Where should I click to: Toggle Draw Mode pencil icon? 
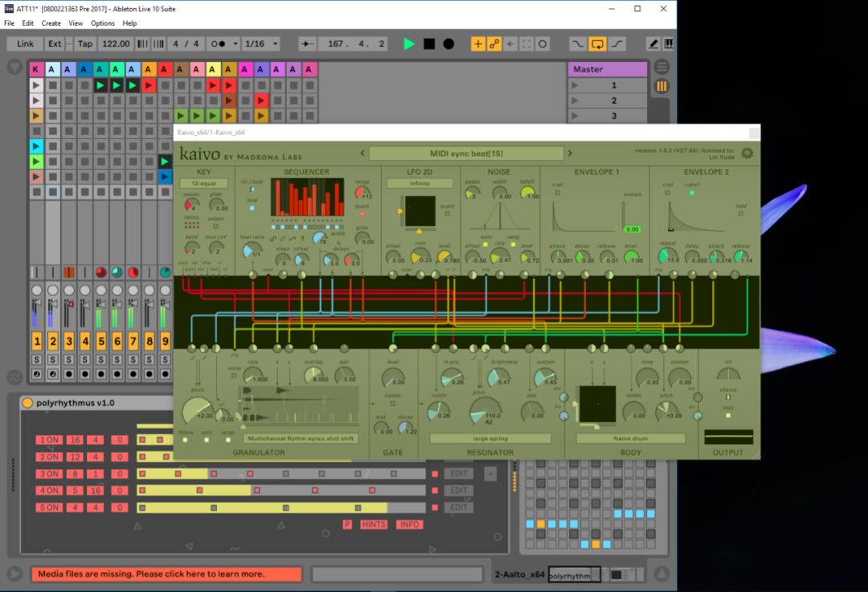pos(653,43)
